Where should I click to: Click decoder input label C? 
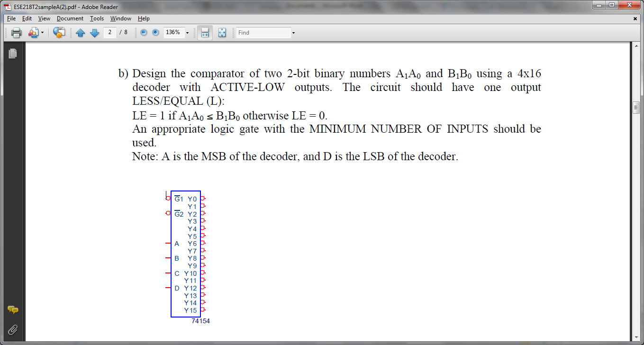(x=177, y=273)
